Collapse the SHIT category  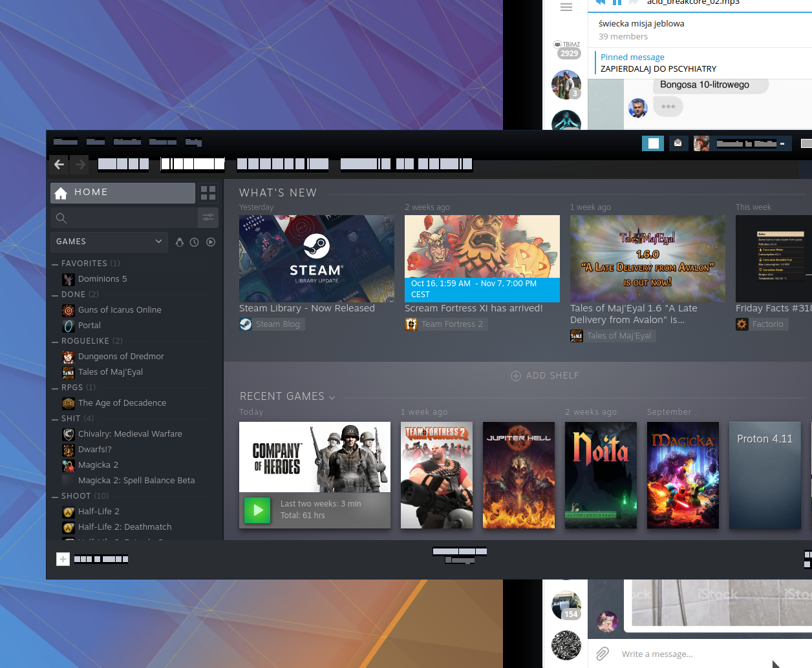coord(56,419)
